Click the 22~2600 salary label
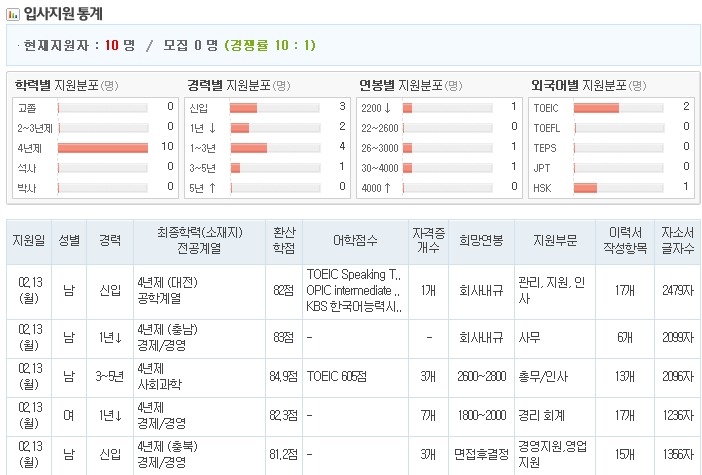This screenshot has height=475, width=702. (x=380, y=128)
